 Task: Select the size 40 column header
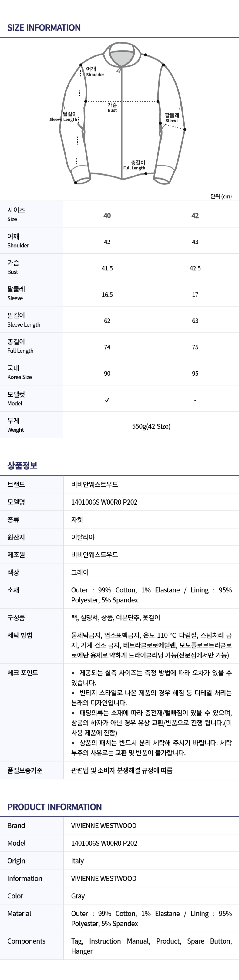(x=107, y=216)
